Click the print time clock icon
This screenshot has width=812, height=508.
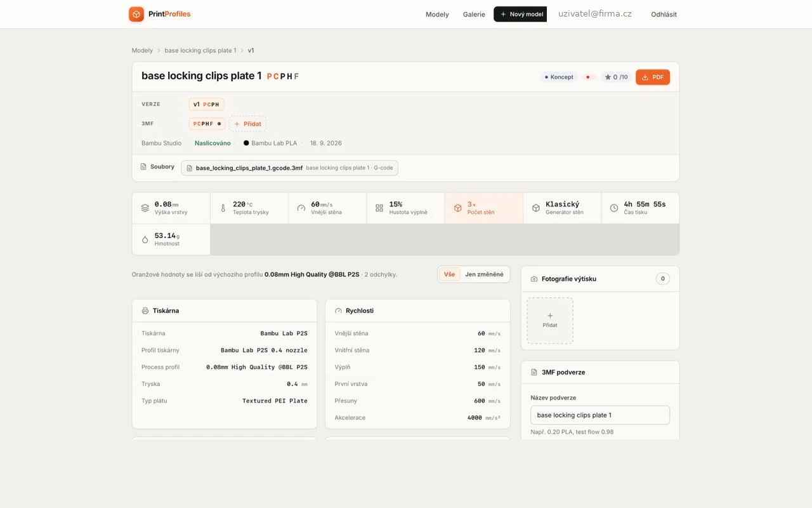click(x=614, y=208)
